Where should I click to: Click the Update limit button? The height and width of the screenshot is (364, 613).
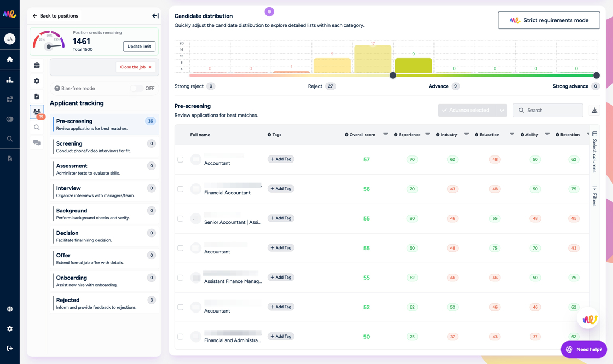pyautogui.click(x=139, y=46)
